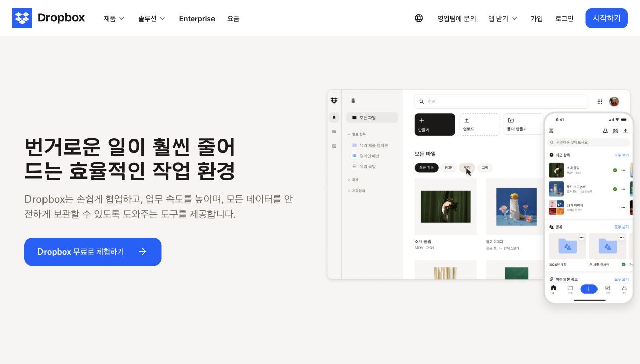The width and height of the screenshot is (640, 364).
Task: Select the folder icon in the preview sidebar
Action: [334, 131]
